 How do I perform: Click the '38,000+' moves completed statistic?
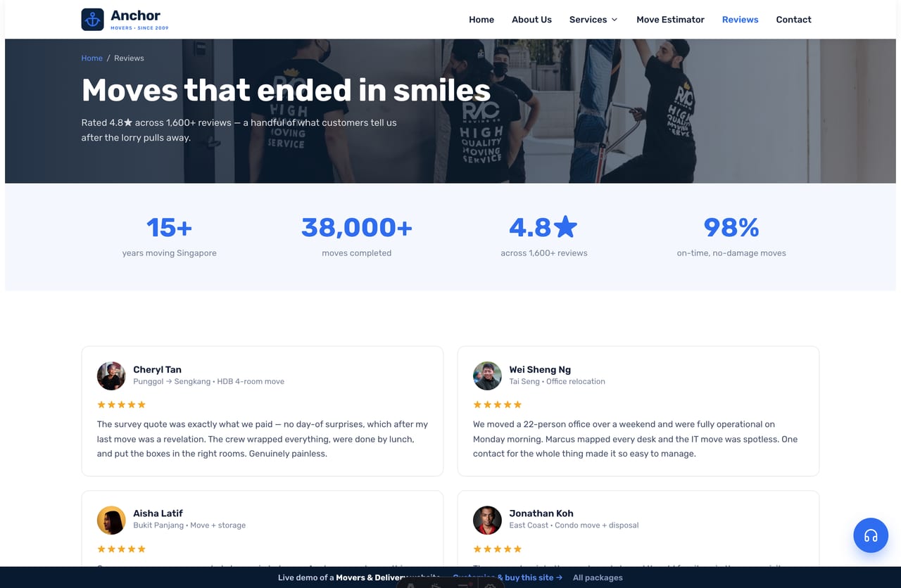(x=356, y=227)
